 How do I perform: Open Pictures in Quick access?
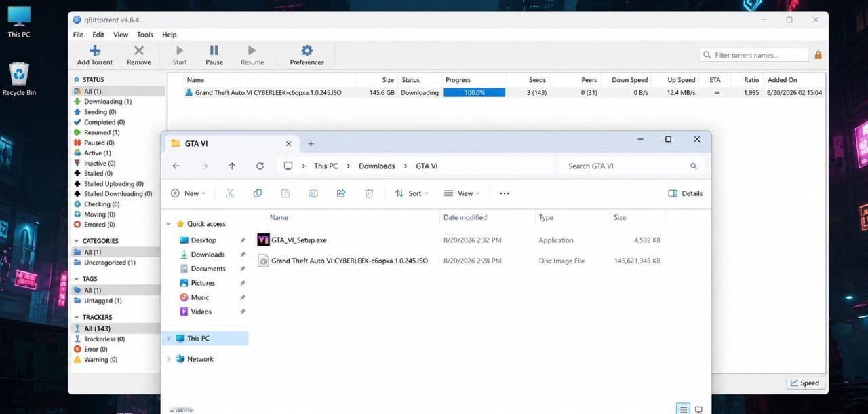(203, 283)
